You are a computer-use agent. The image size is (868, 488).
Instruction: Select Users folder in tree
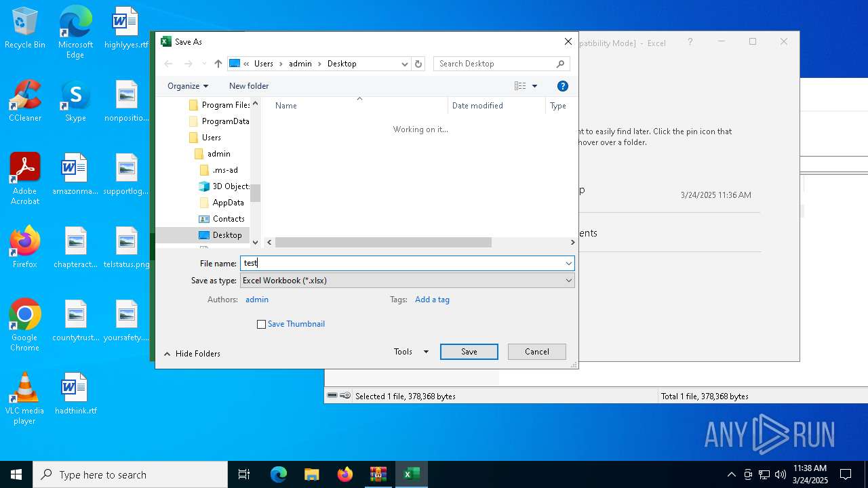[204, 138]
